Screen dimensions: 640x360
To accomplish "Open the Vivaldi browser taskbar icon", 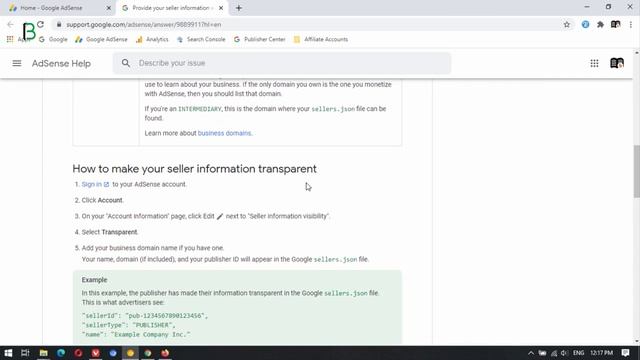I will [x=96, y=353].
